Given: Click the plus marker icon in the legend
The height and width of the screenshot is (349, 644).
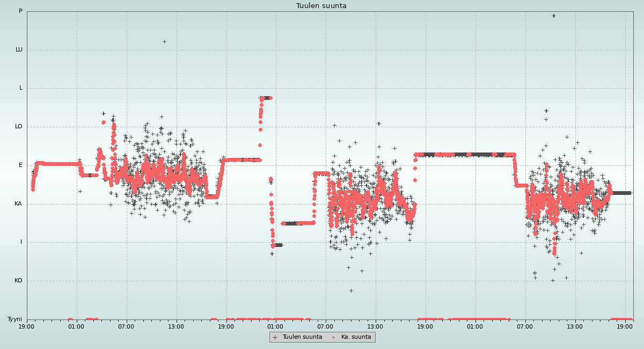Looking at the screenshot, I should click(275, 337).
